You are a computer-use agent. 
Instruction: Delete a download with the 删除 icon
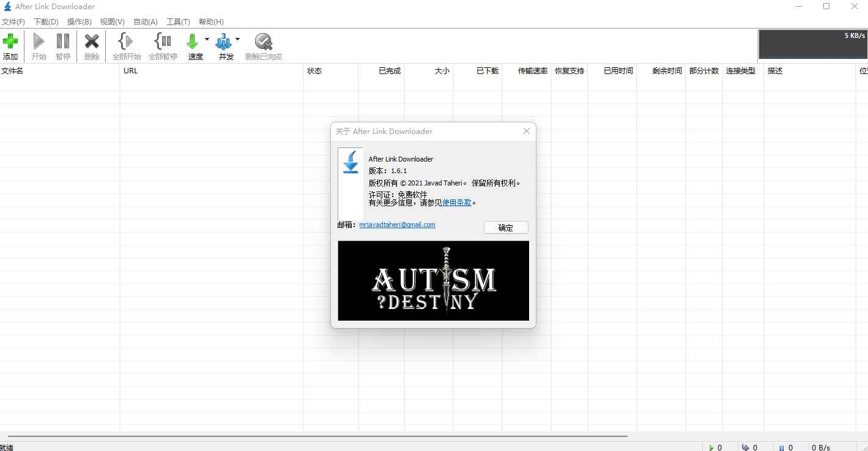(91, 45)
